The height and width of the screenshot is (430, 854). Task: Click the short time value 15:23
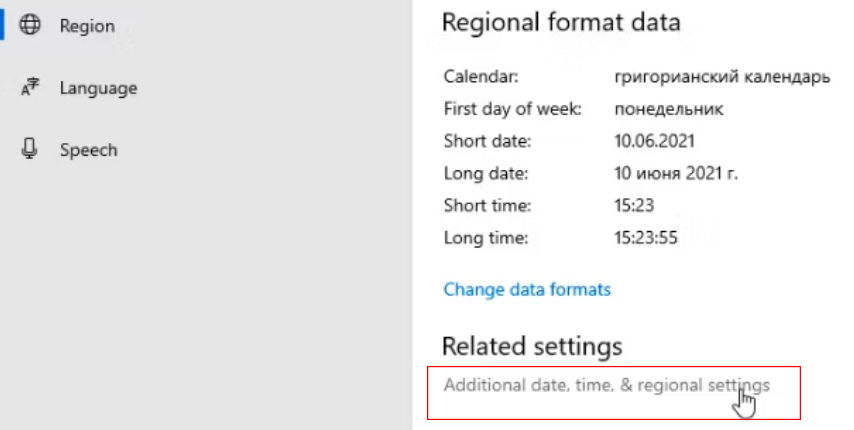point(635,205)
